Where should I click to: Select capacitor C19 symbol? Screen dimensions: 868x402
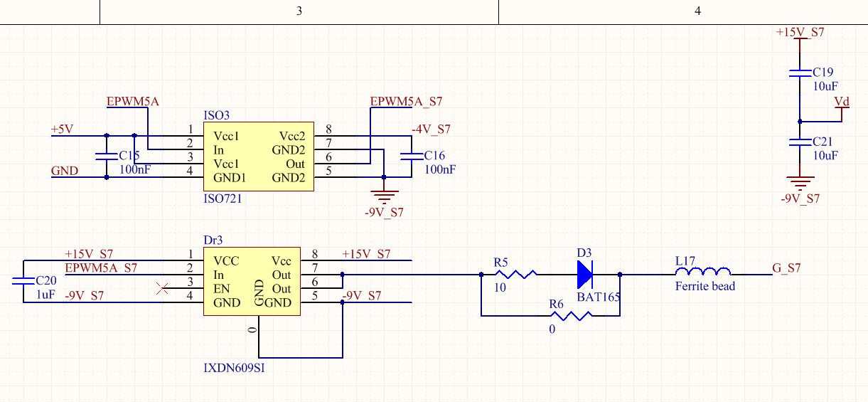tap(800, 73)
